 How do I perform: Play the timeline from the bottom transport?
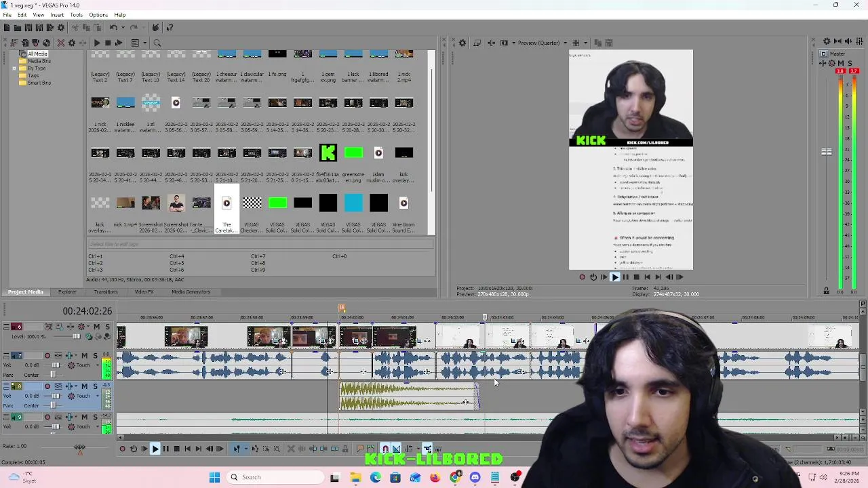155,448
